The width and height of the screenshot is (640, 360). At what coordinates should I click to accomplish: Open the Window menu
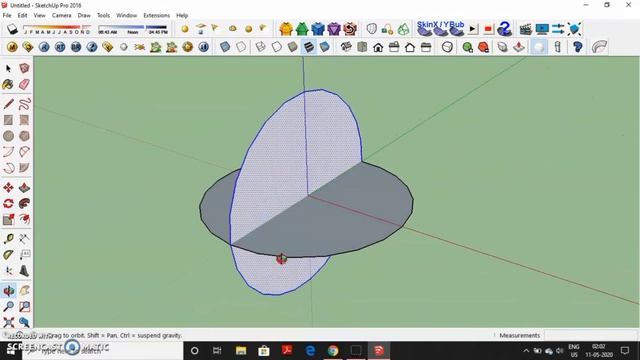[x=127, y=15]
